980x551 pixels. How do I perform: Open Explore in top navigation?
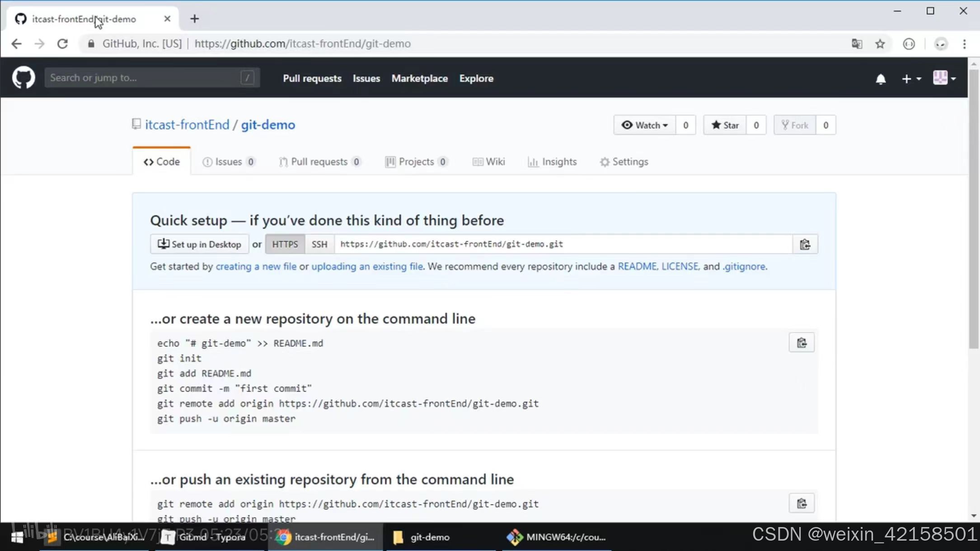tap(476, 79)
